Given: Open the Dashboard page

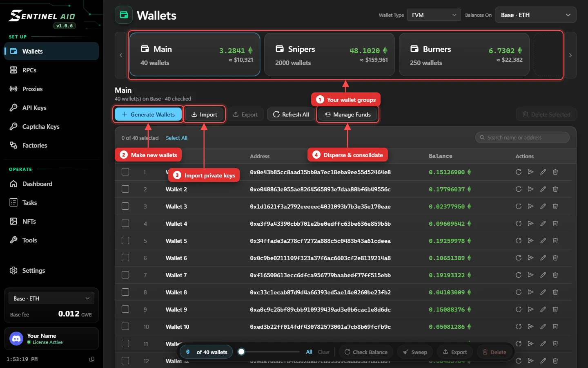Looking at the screenshot, I should (x=51, y=184).
